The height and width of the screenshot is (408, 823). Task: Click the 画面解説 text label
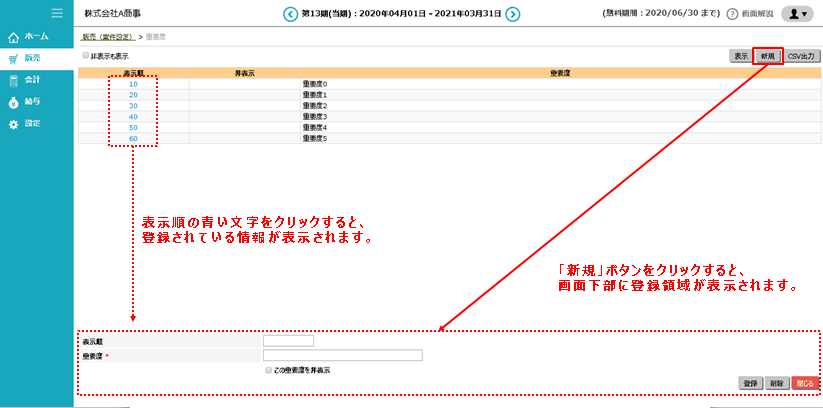coord(757,15)
